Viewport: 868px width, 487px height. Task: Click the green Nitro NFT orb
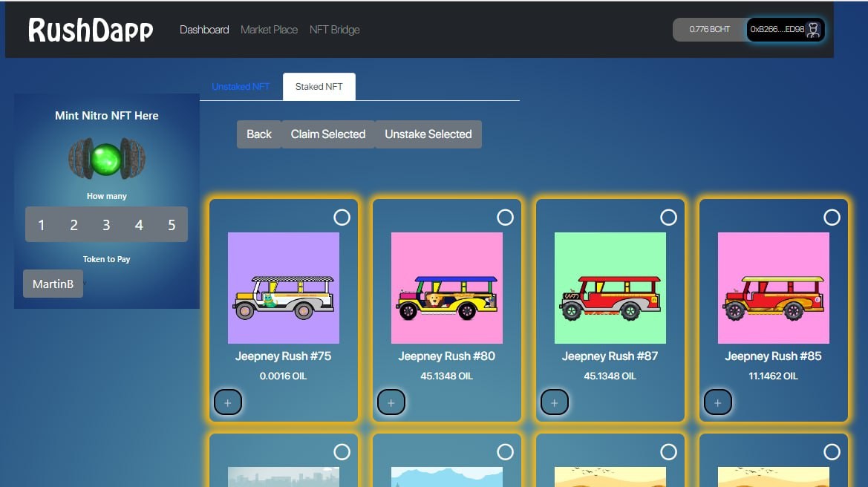105,159
